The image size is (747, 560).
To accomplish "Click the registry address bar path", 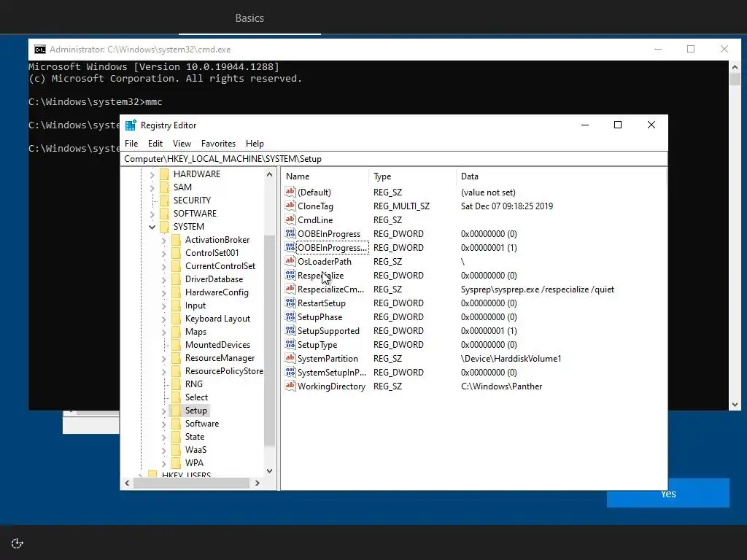I will click(x=393, y=158).
